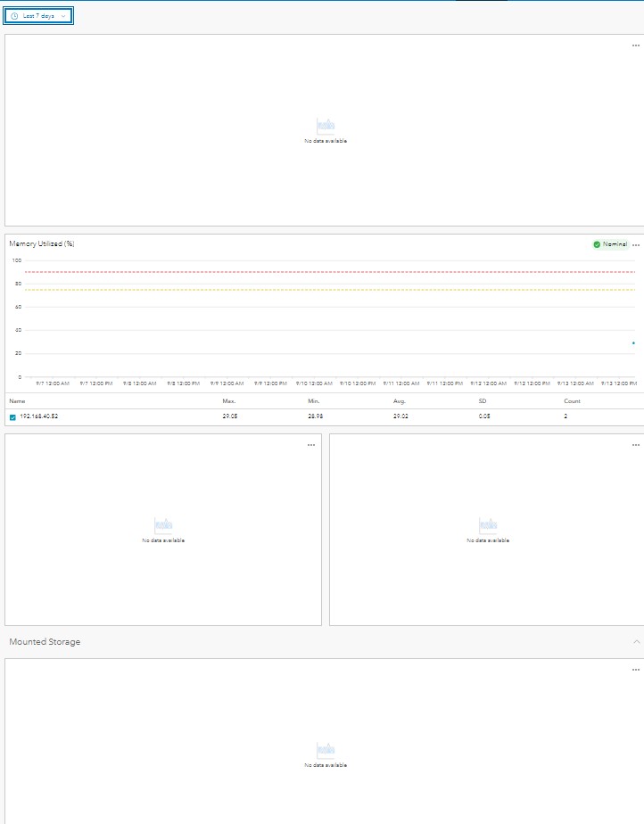Sort by the SD column header
644x824 pixels.
point(482,401)
